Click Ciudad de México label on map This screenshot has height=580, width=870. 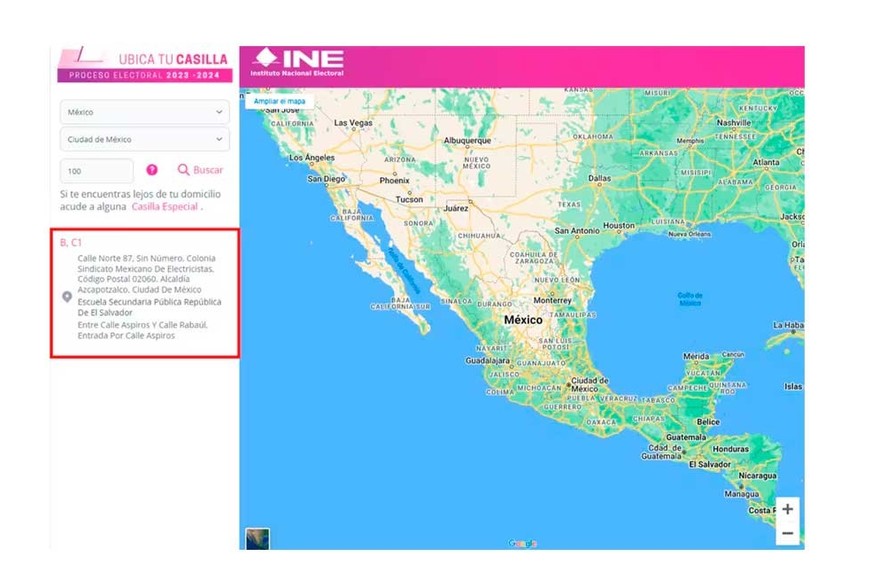589,385
